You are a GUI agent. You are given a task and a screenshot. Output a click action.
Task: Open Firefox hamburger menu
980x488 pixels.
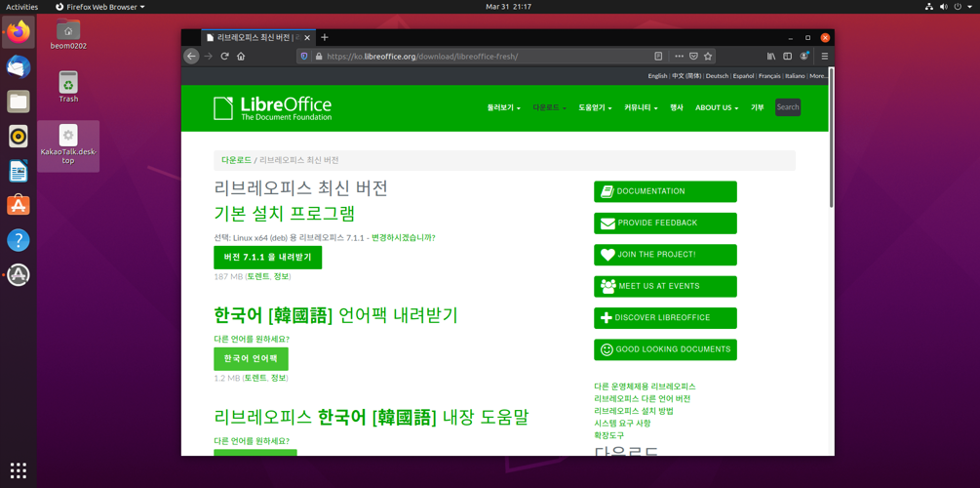[824, 56]
